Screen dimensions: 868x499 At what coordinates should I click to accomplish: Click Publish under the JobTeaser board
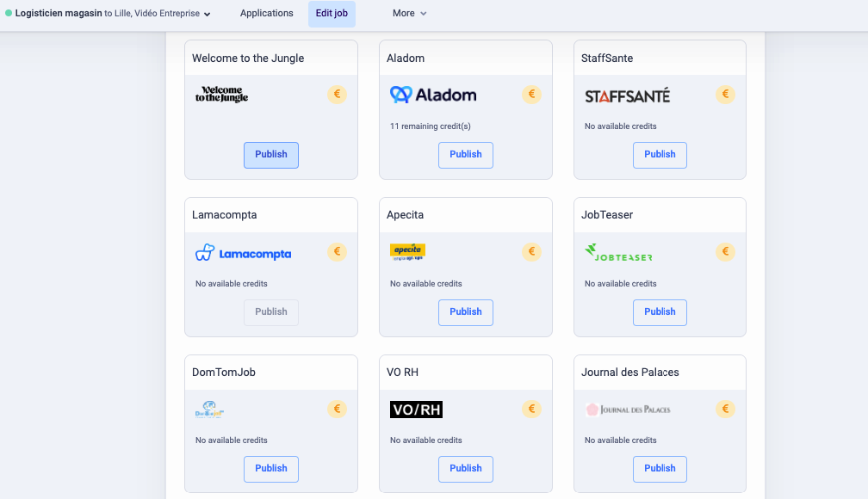(660, 312)
